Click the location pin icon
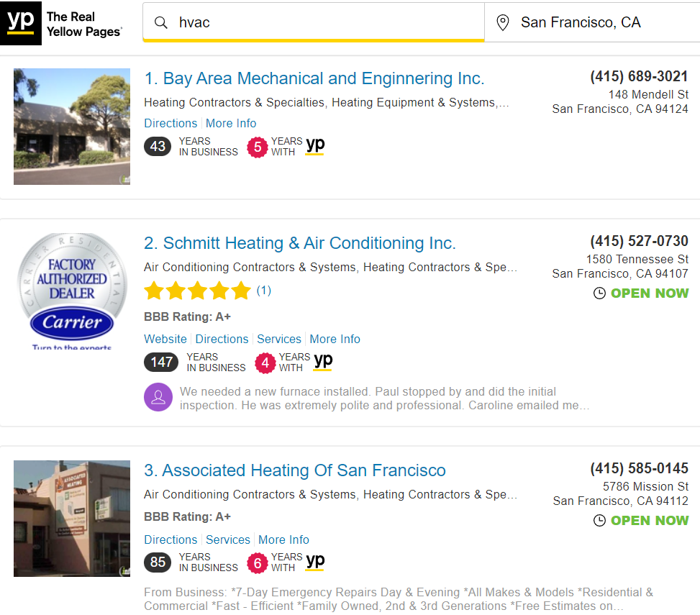 click(503, 22)
